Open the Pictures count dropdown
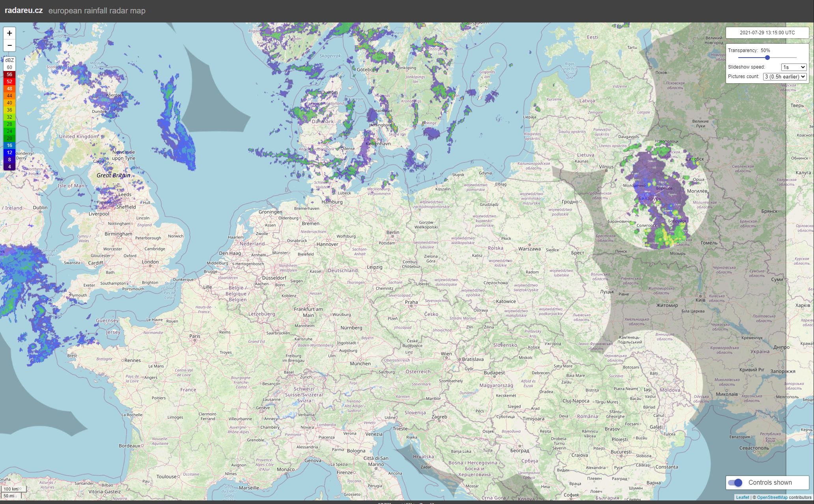Image resolution: width=814 pixels, height=504 pixels. coord(784,77)
